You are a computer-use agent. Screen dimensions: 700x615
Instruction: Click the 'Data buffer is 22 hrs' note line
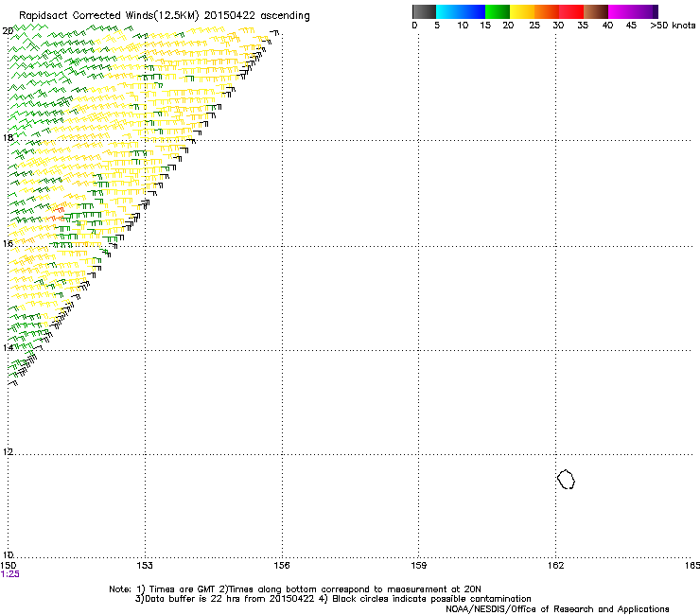[333, 599]
